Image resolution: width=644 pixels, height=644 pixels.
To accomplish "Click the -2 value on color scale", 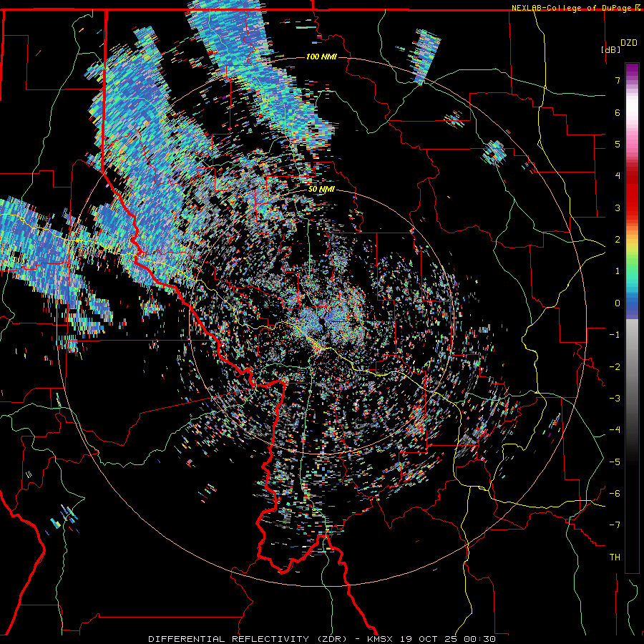I will (x=615, y=367).
